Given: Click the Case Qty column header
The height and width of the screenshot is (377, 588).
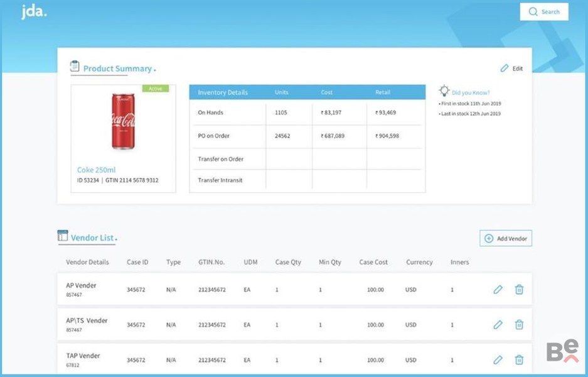Looking at the screenshot, I should pos(288,262).
